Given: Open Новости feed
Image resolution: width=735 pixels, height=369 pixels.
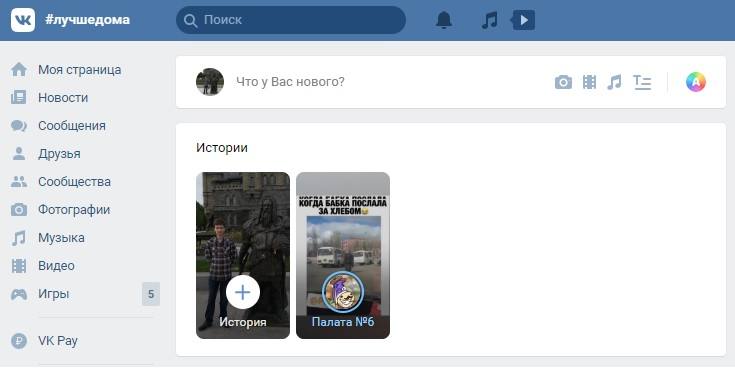Looking at the screenshot, I should 63,98.
